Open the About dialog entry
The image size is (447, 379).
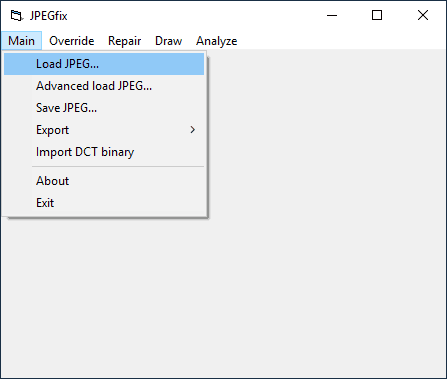(x=104, y=181)
